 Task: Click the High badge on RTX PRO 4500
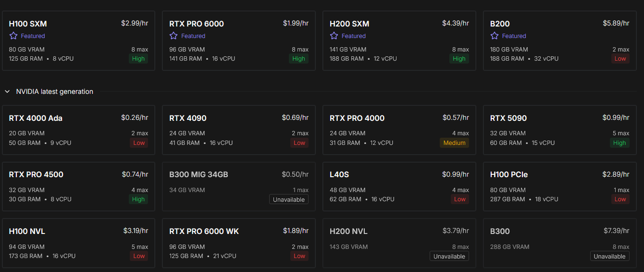tap(138, 199)
